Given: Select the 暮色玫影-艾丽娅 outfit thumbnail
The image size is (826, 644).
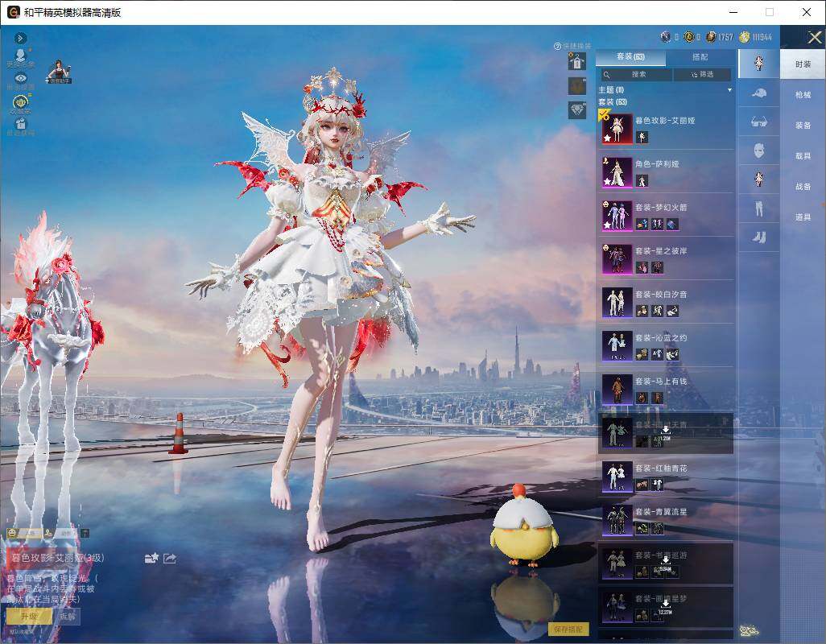Looking at the screenshot, I should 617,128.
